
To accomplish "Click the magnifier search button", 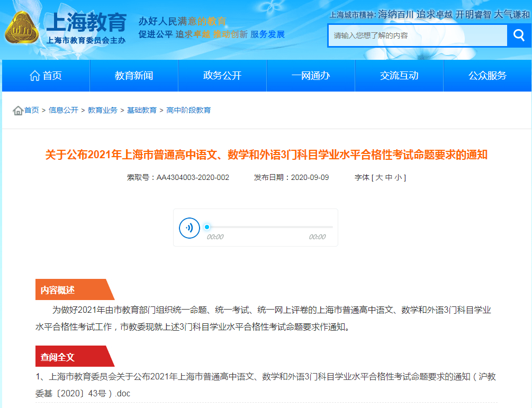I will click(x=519, y=35).
